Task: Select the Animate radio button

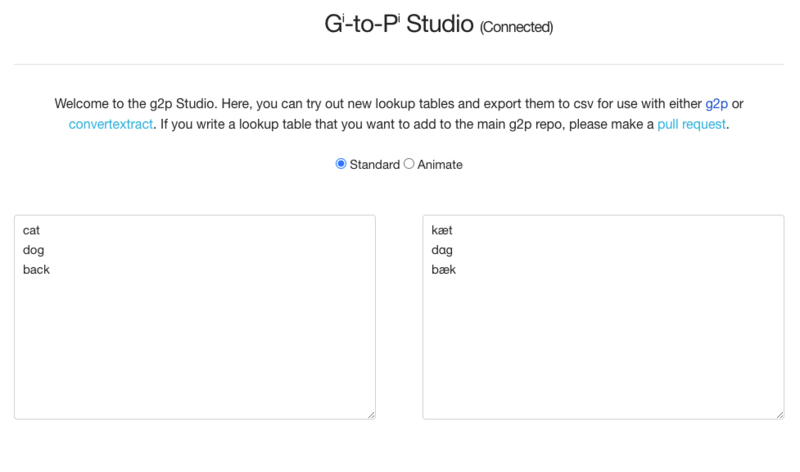Action: 409,164
